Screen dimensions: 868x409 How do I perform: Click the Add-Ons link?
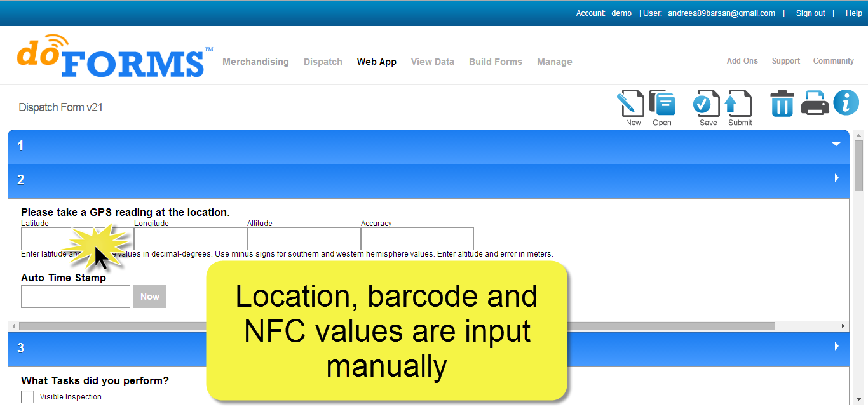pyautogui.click(x=742, y=61)
